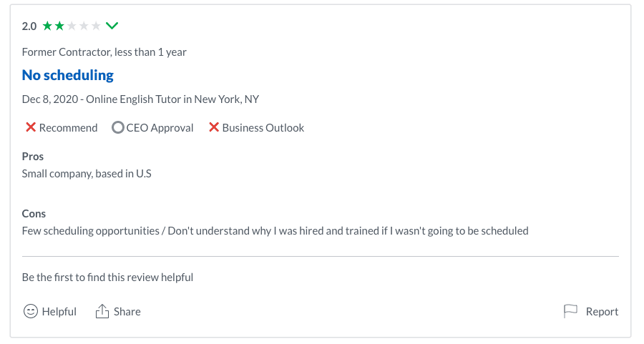Click the Cons text about scheduling opportunities
This screenshot has height=344, width=644.
click(x=275, y=230)
